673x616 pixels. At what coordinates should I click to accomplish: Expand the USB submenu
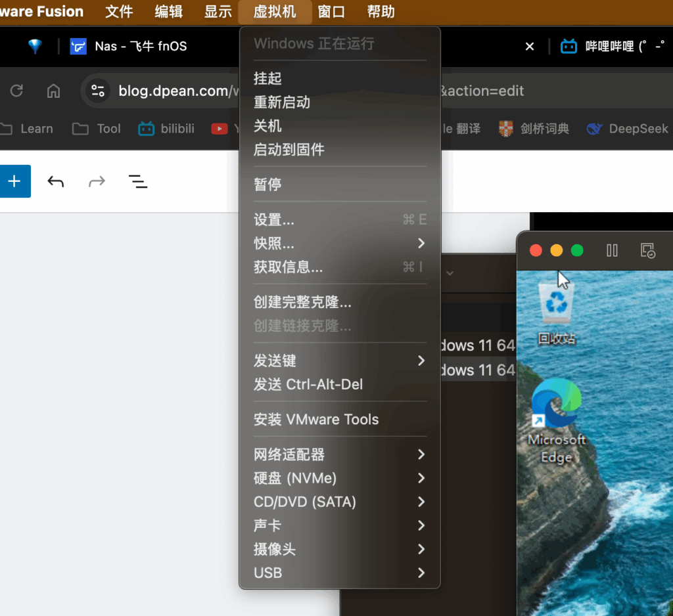tap(339, 573)
